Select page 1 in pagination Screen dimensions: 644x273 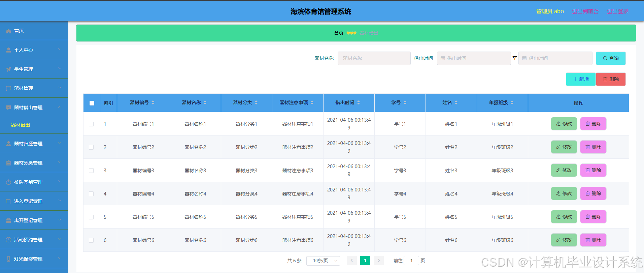click(365, 261)
